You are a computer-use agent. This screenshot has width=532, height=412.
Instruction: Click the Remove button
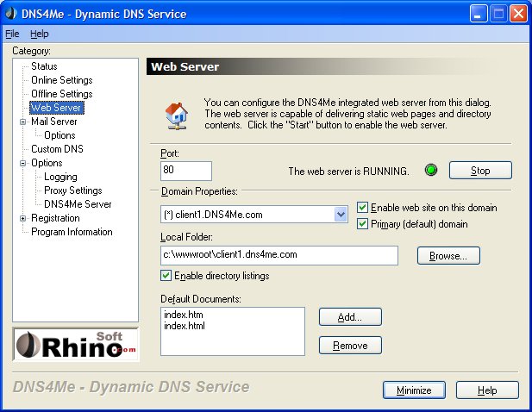coord(350,346)
